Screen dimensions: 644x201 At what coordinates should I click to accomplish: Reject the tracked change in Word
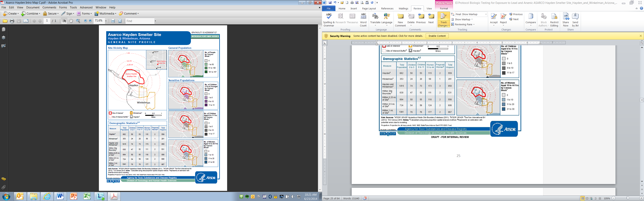(x=503, y=19)
